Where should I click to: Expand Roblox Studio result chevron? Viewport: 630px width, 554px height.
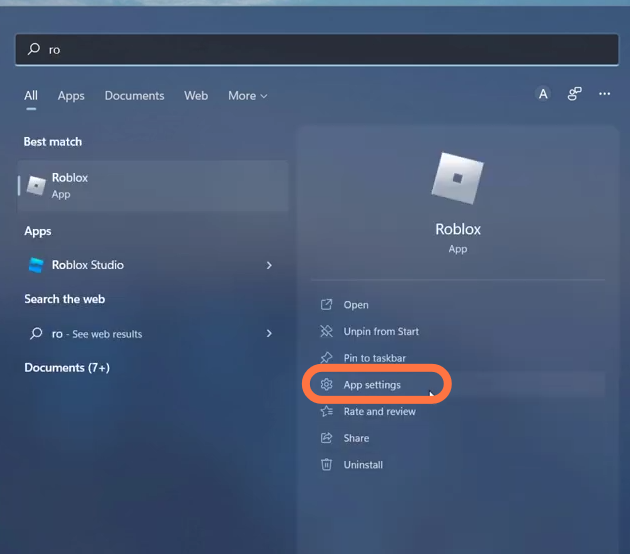pyautogui.click(x=269, y=265)
